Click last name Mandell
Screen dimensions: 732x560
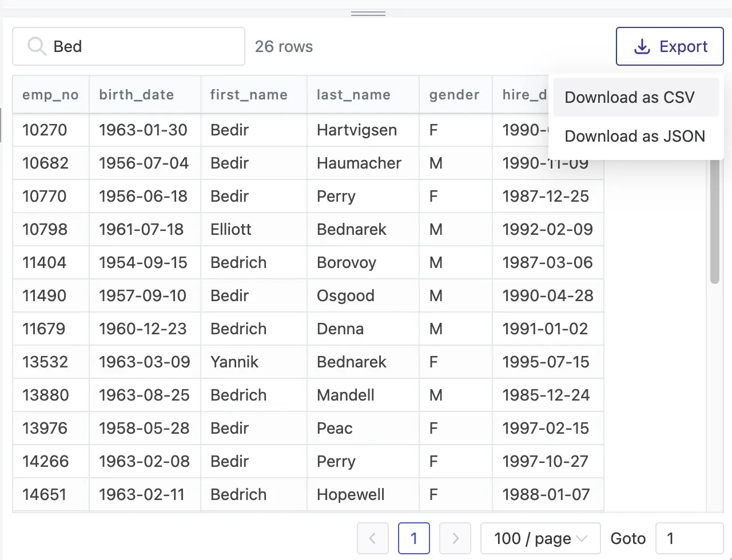345,395
